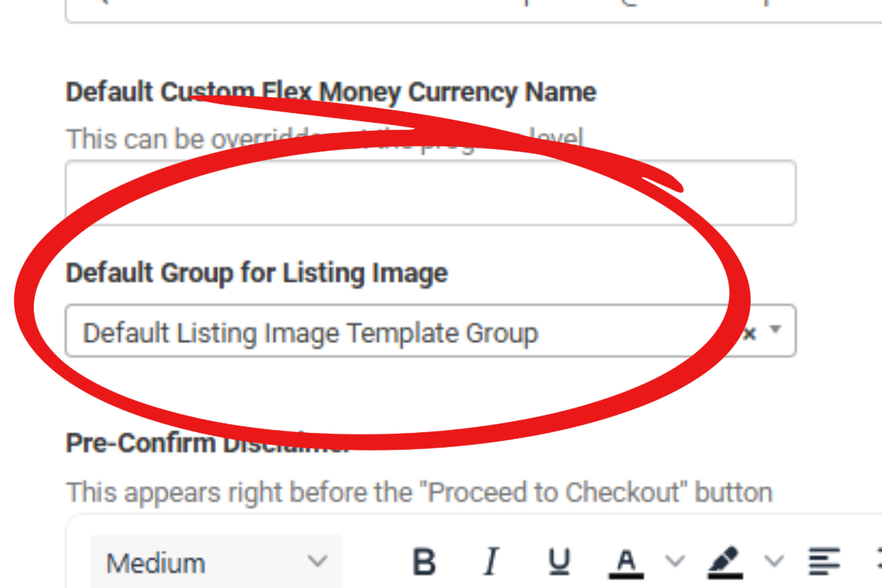Apply italic formatting with the I icon
This screenshot has width=882, height=588.
coord(492,562)
